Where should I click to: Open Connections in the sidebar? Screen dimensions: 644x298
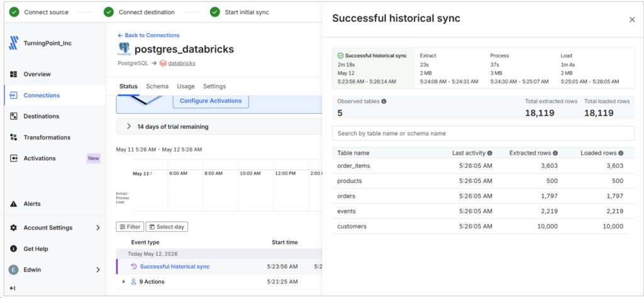click(x=42, y=95)
